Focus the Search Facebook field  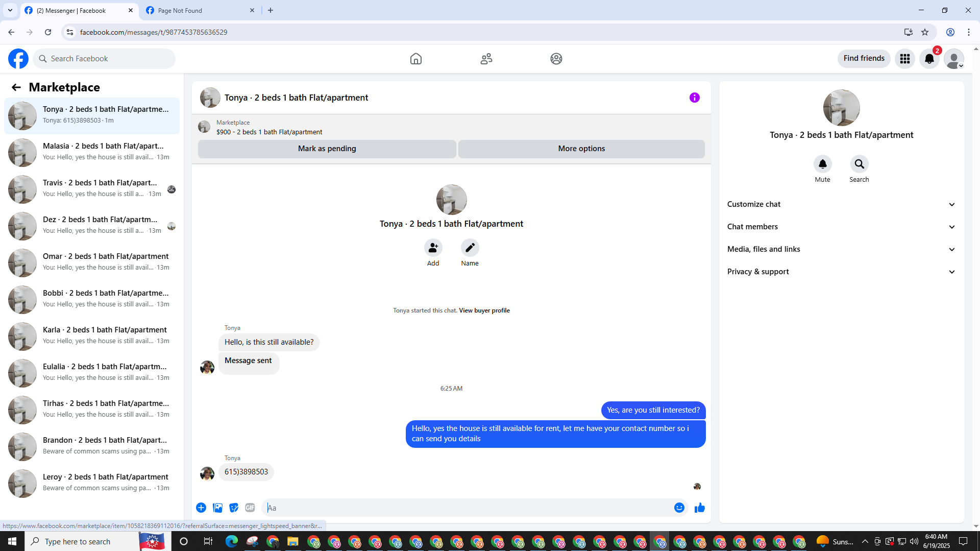104,59
